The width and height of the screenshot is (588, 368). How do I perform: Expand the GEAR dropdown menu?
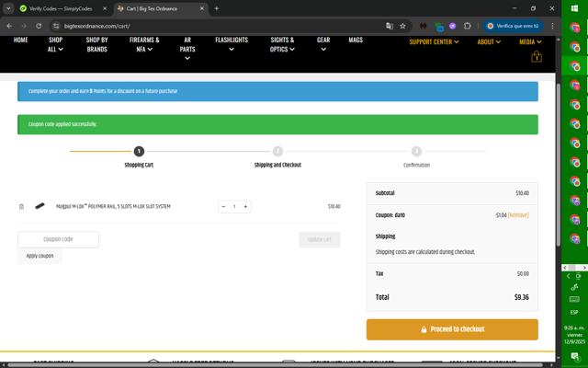coord(323,44)
